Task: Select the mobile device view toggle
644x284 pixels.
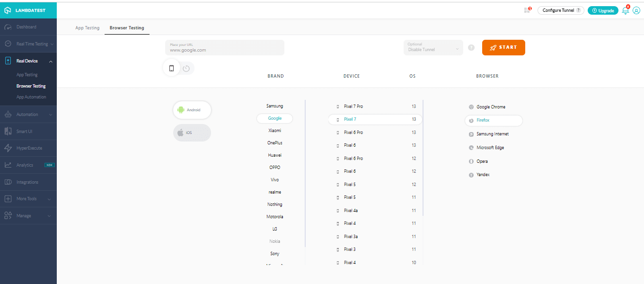Action: tap(171, 68)
